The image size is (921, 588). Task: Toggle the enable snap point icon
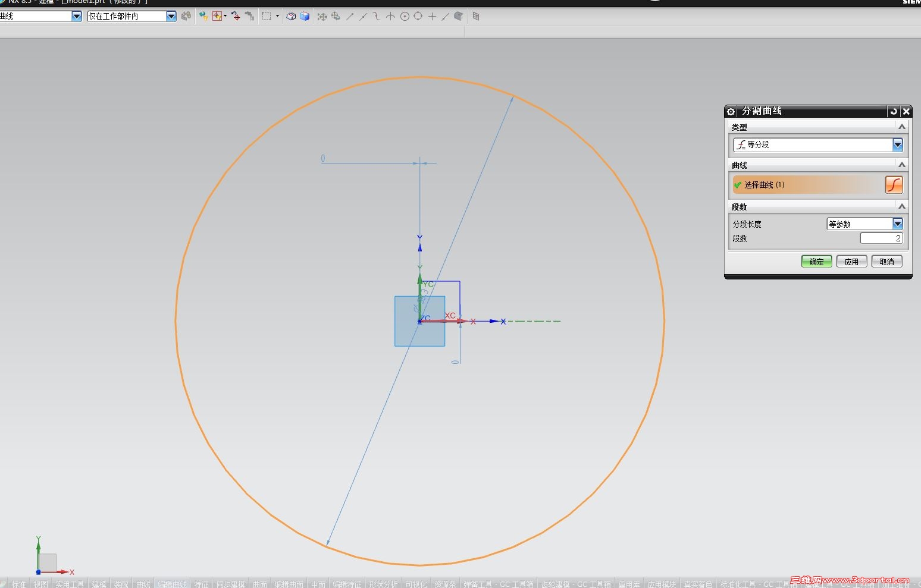point(322,17)
